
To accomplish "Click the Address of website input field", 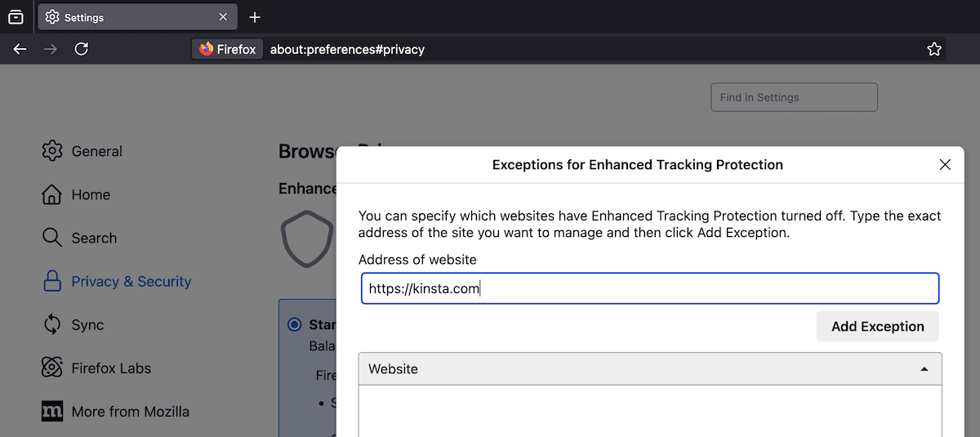I will [x=650, y=288].
